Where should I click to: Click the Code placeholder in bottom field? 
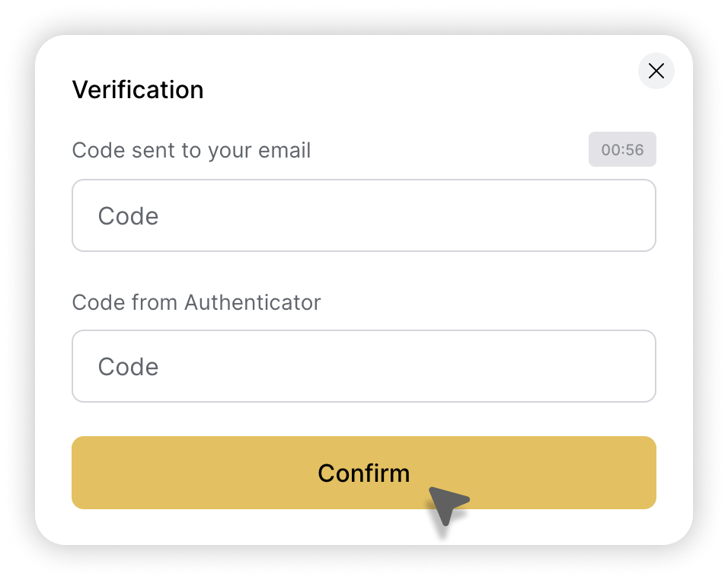point(127,366)
